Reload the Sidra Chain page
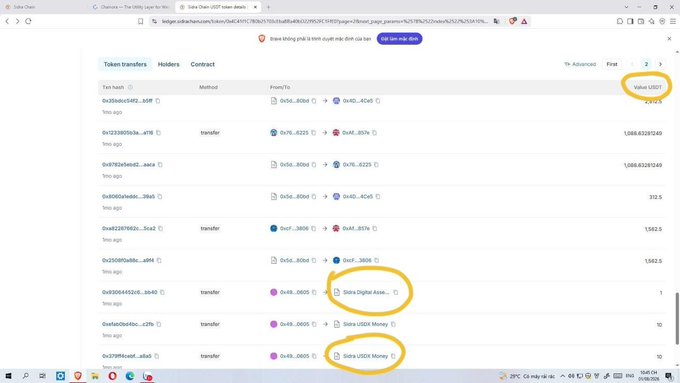The height and width of the screenshot is (383, 680). coord(28,21)
